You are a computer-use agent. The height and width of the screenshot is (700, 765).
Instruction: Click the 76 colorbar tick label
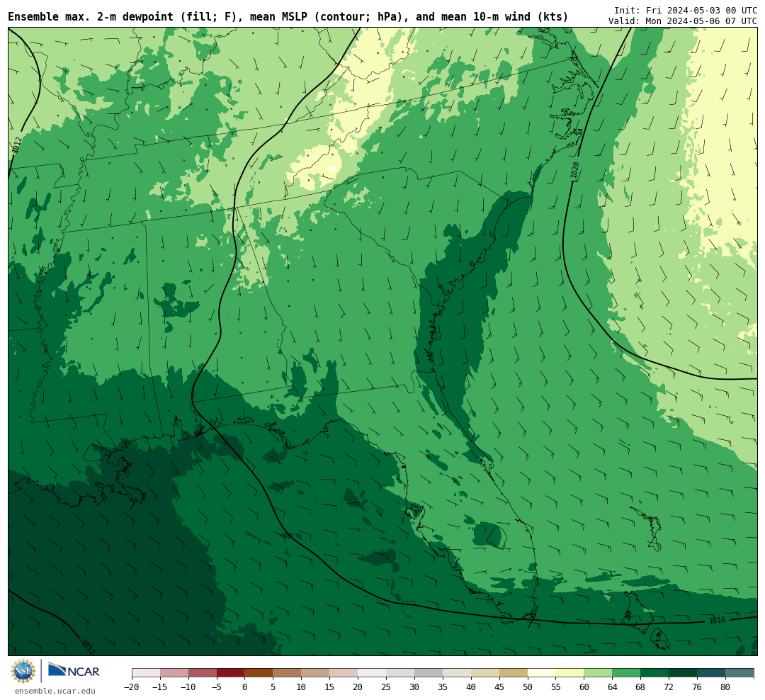(698, 687)
